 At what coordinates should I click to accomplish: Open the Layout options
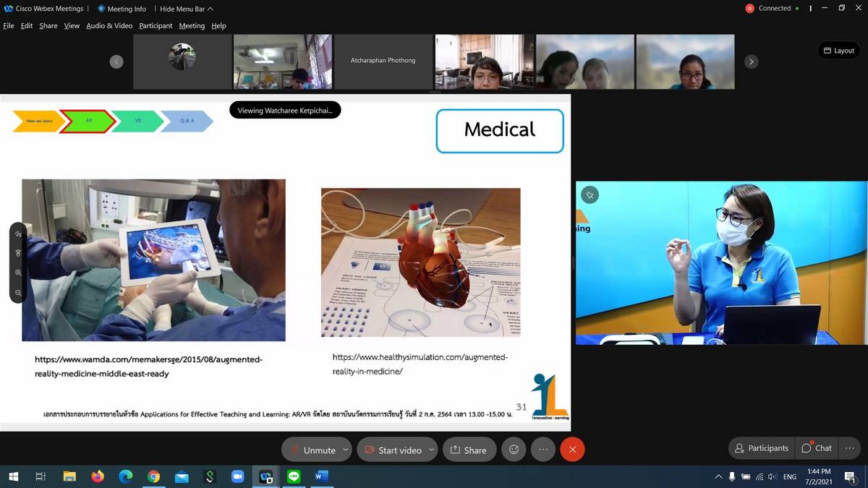click(x=838, y=51)
